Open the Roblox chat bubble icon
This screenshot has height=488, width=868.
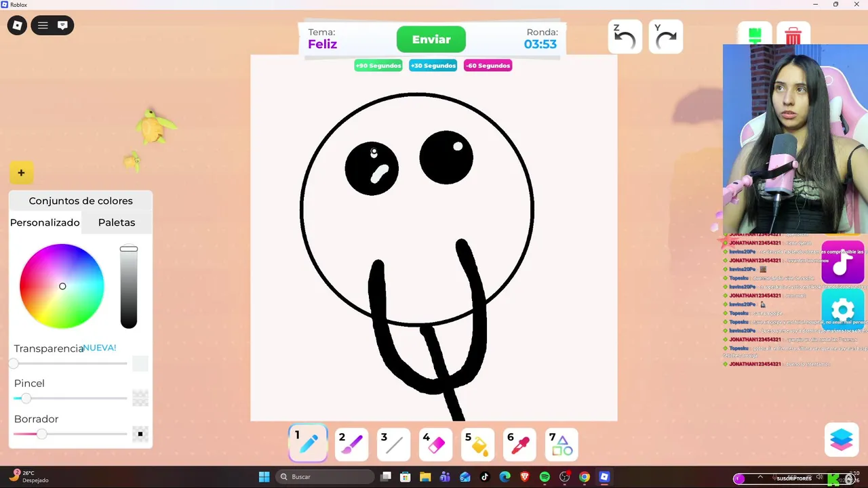pos(62,26)
